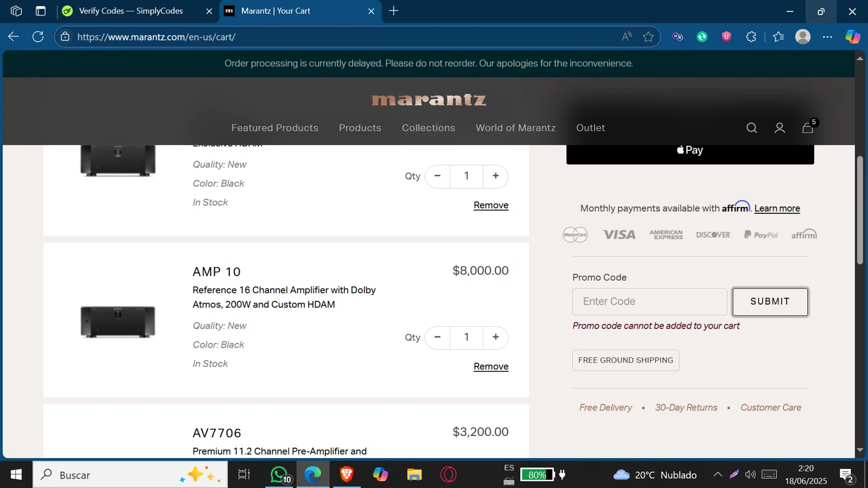The width and height of the screenshot is (868, 488).
Task: Open Task View on taskbar
Action: tap(244, 475)
